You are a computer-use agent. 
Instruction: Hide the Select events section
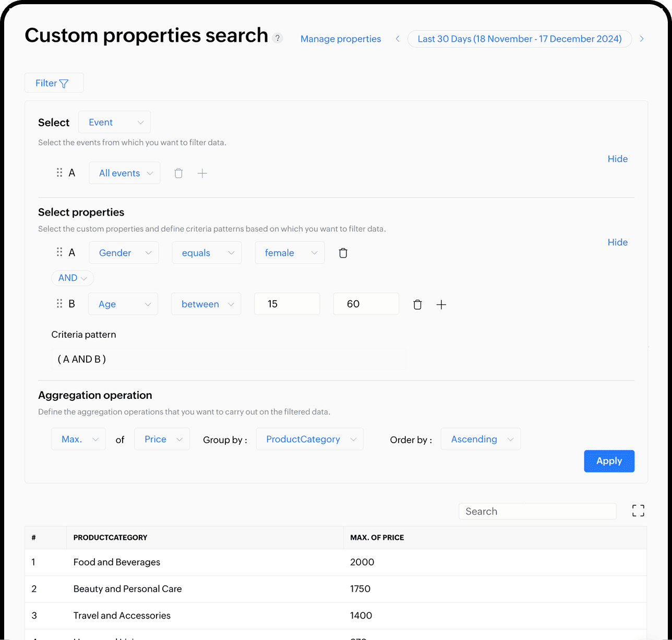(617, 159)
